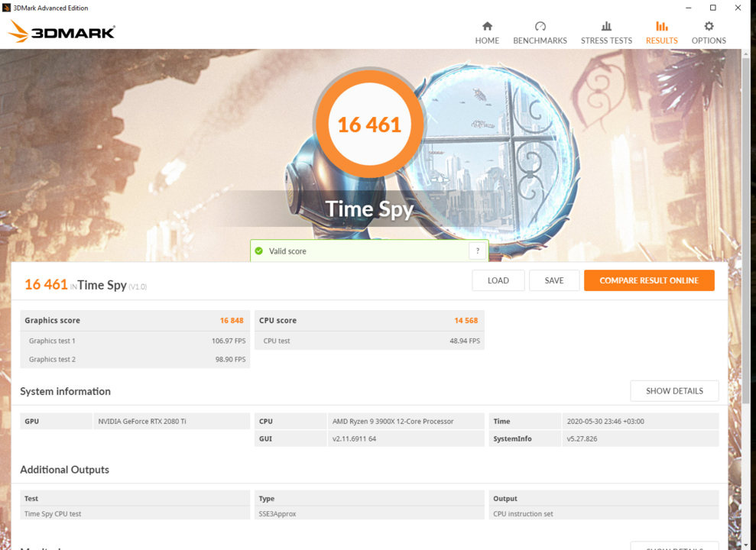Show details for System information
This screenshot has width=756, height=550.
674,391
